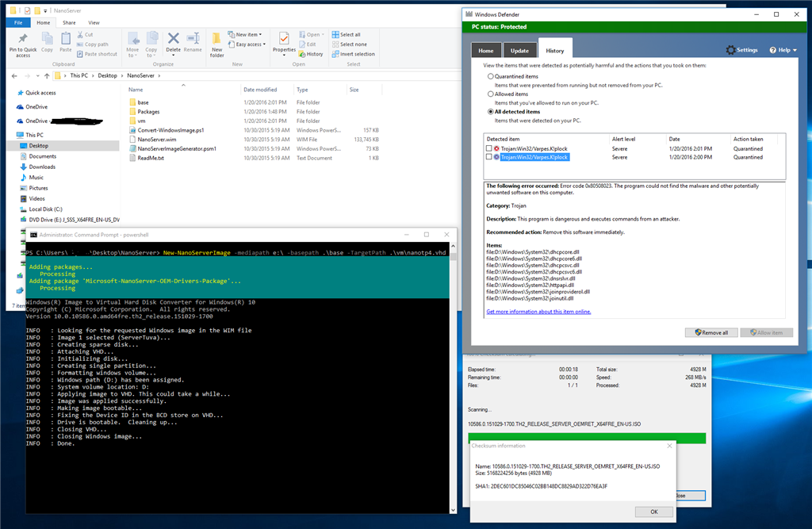This screenshot has height=529, width=812.
Task: Select Convert-WindowsImage.ps1 file
Action: coord(170,130)
